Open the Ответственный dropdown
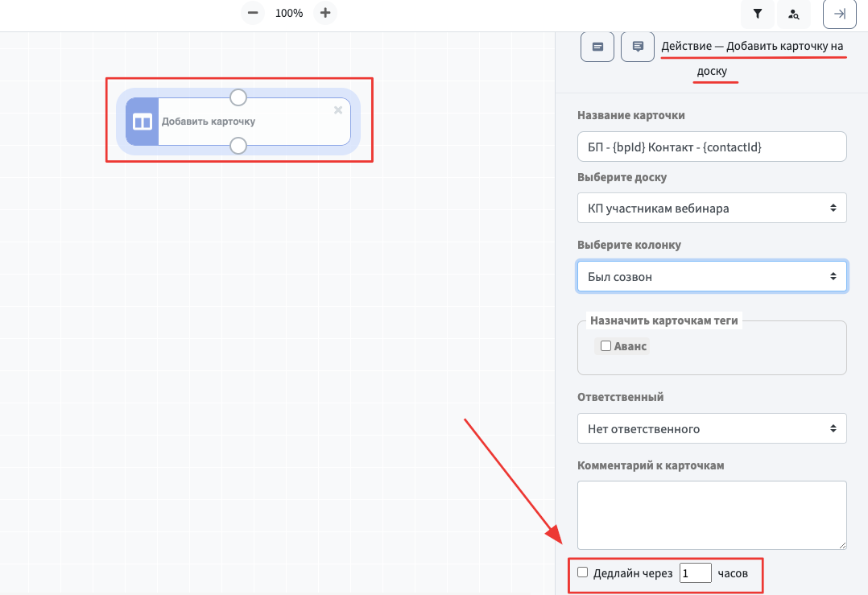The image size is (868, 595). click(712, 428)
